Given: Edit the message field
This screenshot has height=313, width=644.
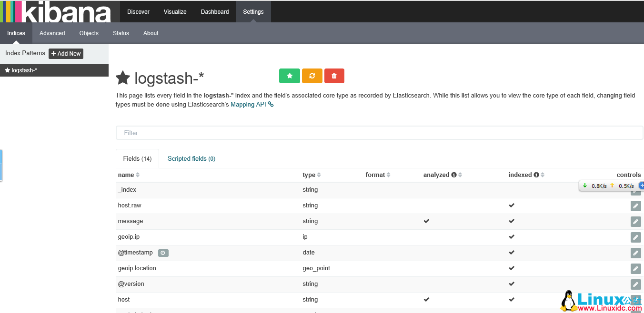Looking at the screenshot, I should tap(635, 221).
